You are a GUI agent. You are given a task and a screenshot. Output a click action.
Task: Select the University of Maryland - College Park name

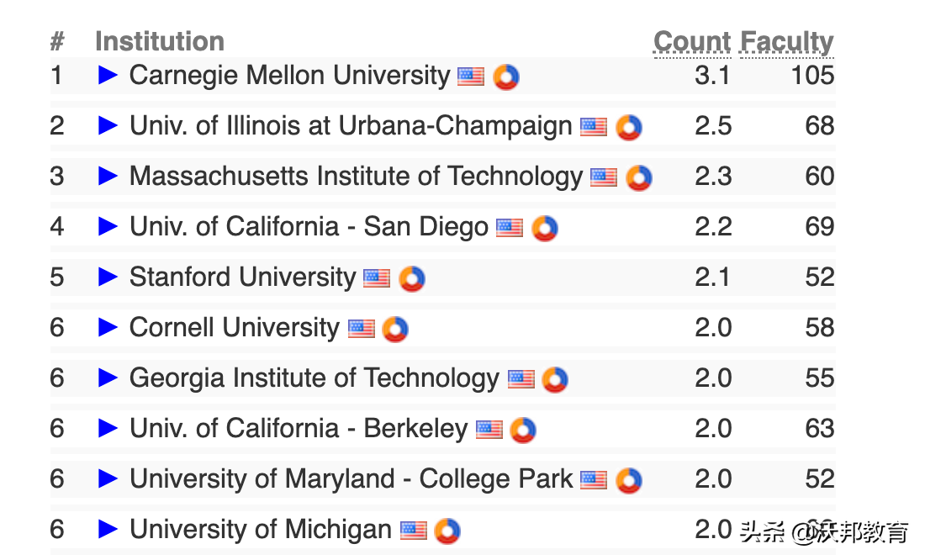pos(351,479)
